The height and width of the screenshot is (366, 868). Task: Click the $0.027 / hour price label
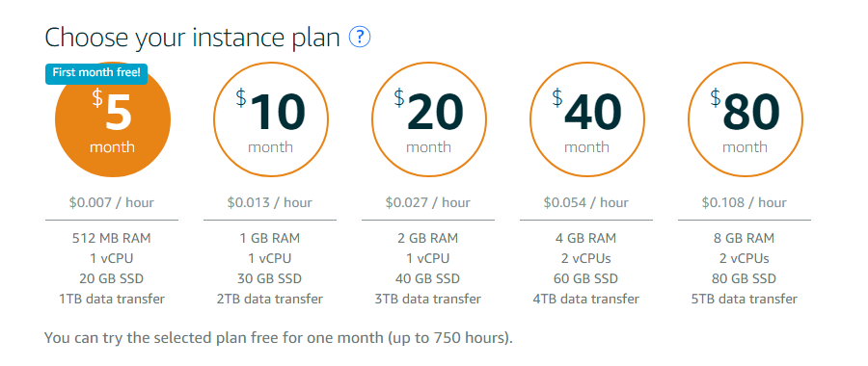[428, 203]
